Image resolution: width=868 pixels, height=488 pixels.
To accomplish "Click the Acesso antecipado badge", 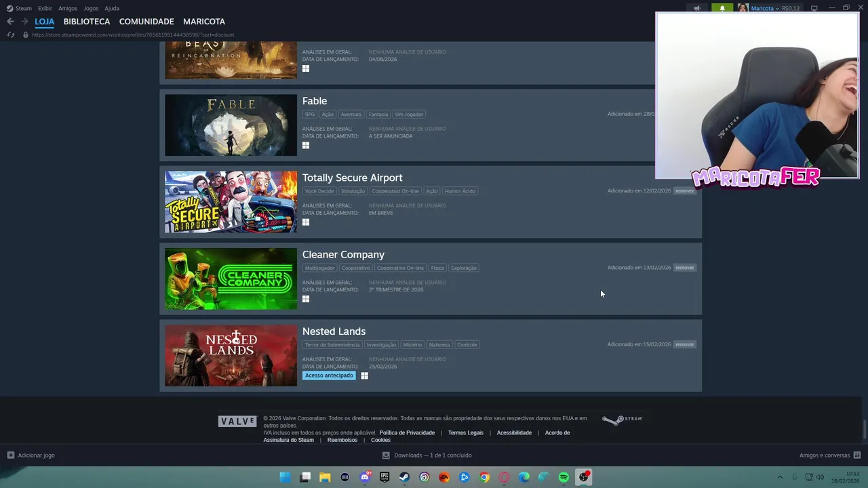I will (x=329, y=375).
